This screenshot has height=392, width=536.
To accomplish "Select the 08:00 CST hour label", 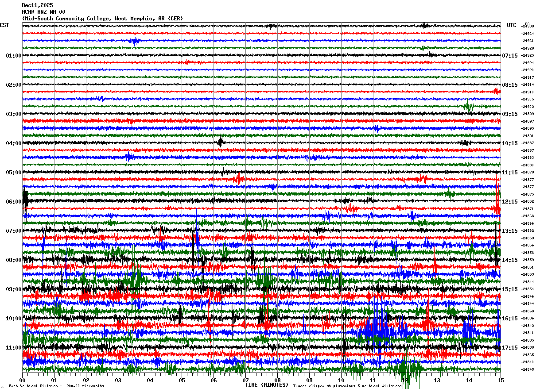I will pos(14,260).
